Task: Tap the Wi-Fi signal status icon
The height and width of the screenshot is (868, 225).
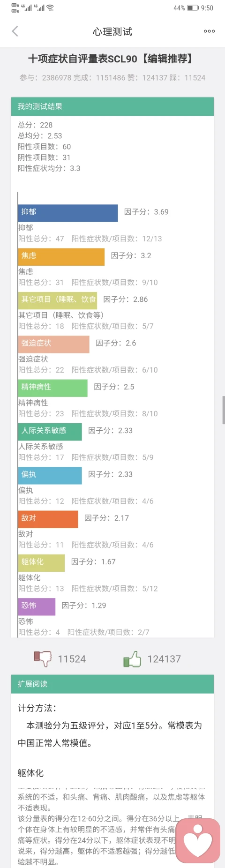Action: [50, 8]
